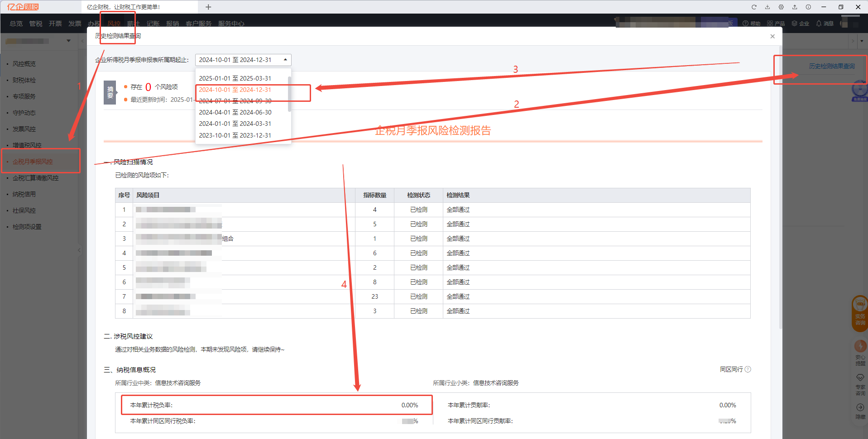Choose period 2024-04-01 至 2024-06-30

235,112
